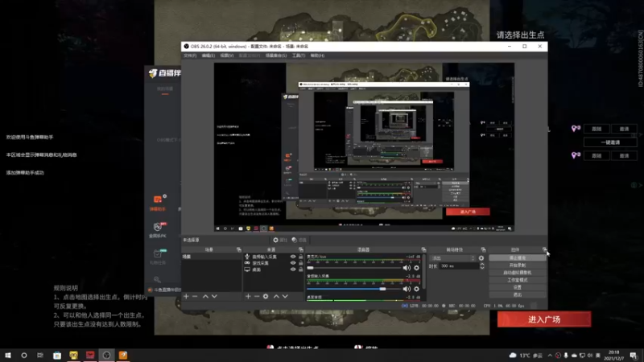Increase the transition duration with the up arrow

coord(482,265)
